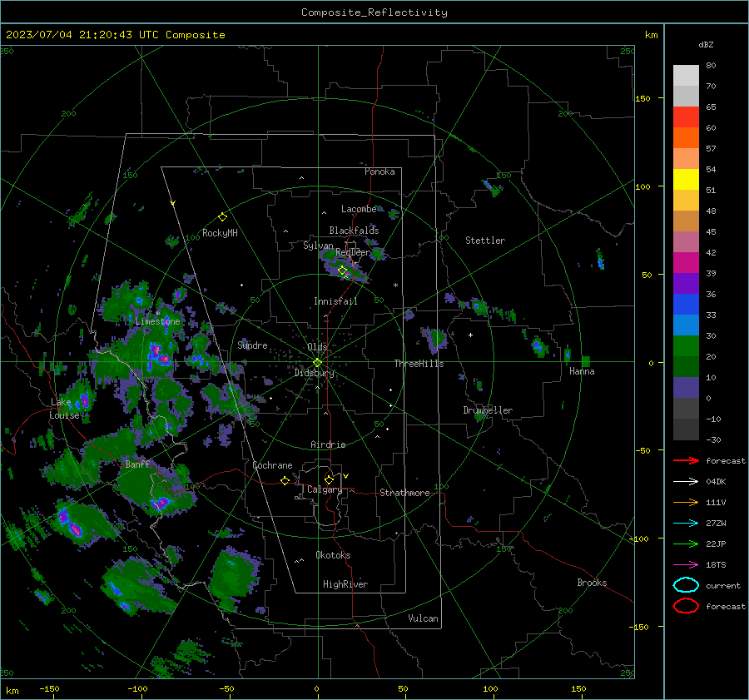
Task: Select the tan 45–48 dBZ swatch
Action: pos(686,221)
